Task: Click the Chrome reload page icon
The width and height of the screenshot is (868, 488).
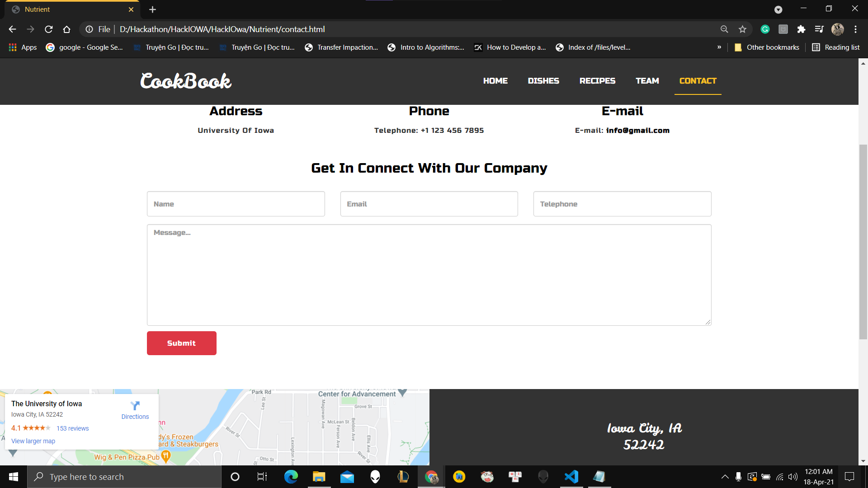Action: click(x=49, y=29)
